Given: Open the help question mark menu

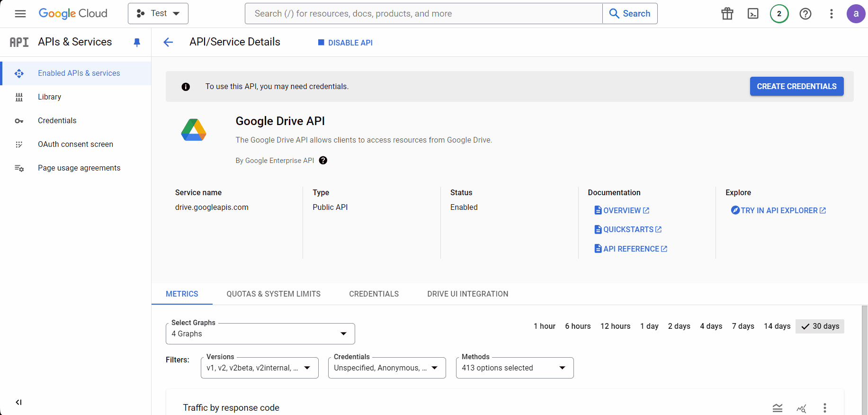Looking at the screenshot, I should point(805,14).
